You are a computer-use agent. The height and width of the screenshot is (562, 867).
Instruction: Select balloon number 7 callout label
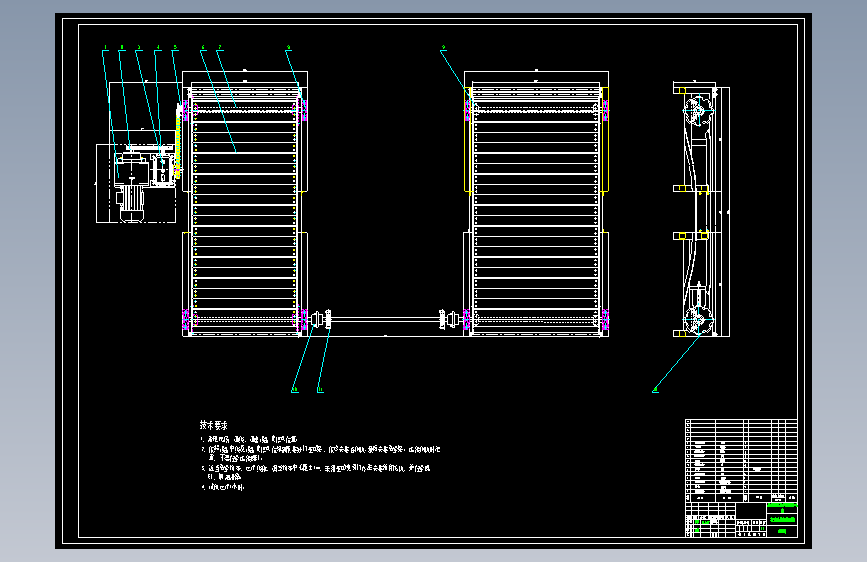tap(220, 48)
